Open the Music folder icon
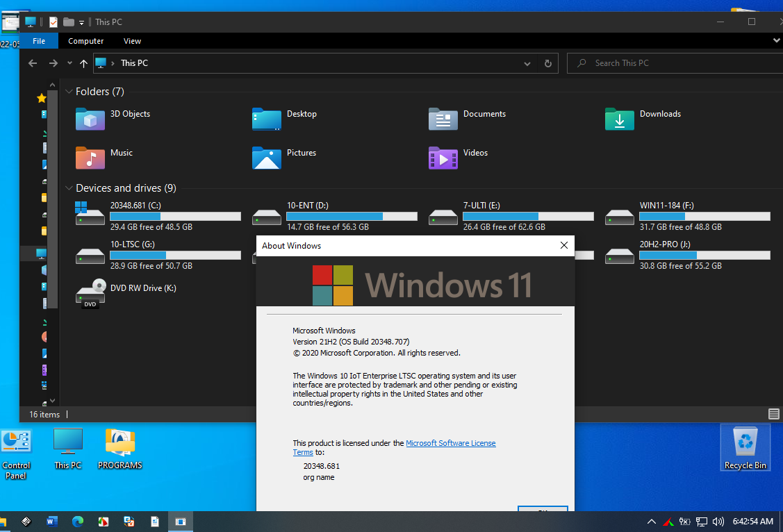This screenshot has width=783, height=532. tap(90, 158)
